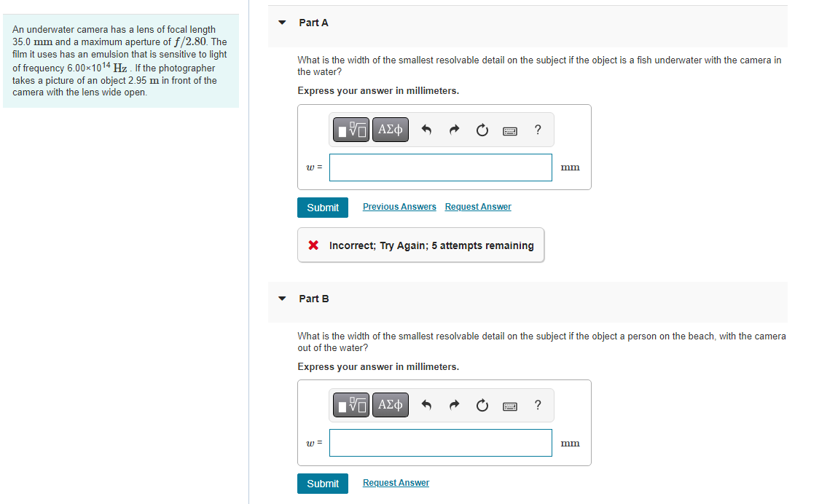Open the Greek symbols palette in Part B
Screen dimensions: 819x504
pos(390,405)
